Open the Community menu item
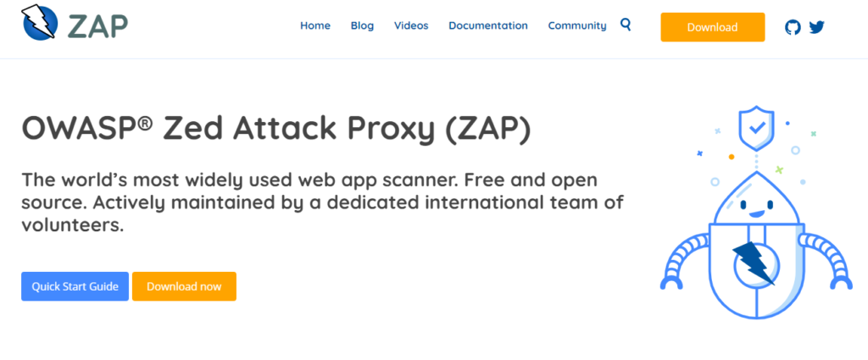The image size is (868, 360). 576,26
